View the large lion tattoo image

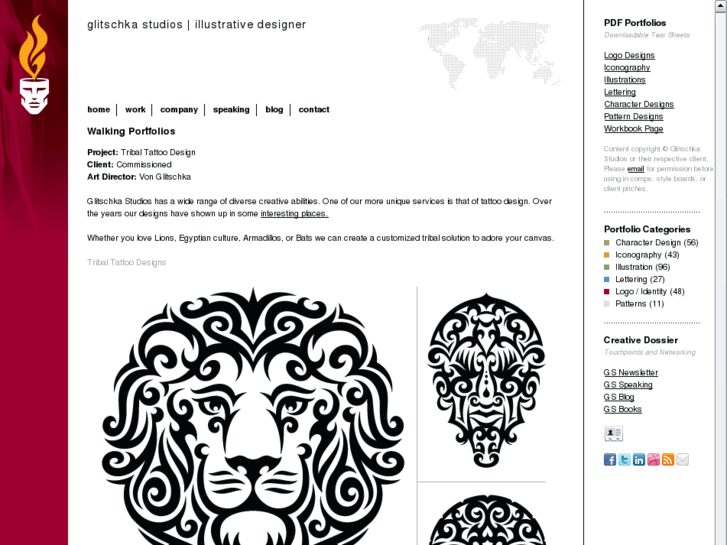253,416
